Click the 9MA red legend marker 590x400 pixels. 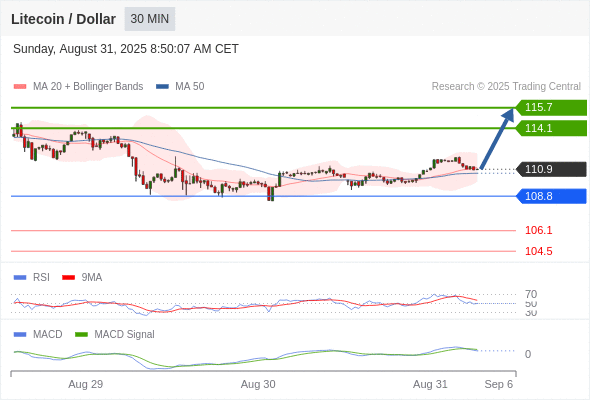coord(68,278)
